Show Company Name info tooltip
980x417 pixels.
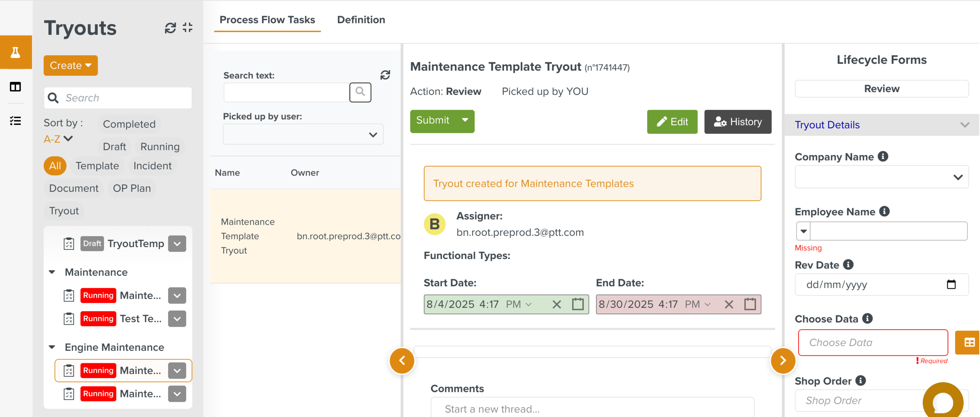pyautogui.click(x=883, y=157)
